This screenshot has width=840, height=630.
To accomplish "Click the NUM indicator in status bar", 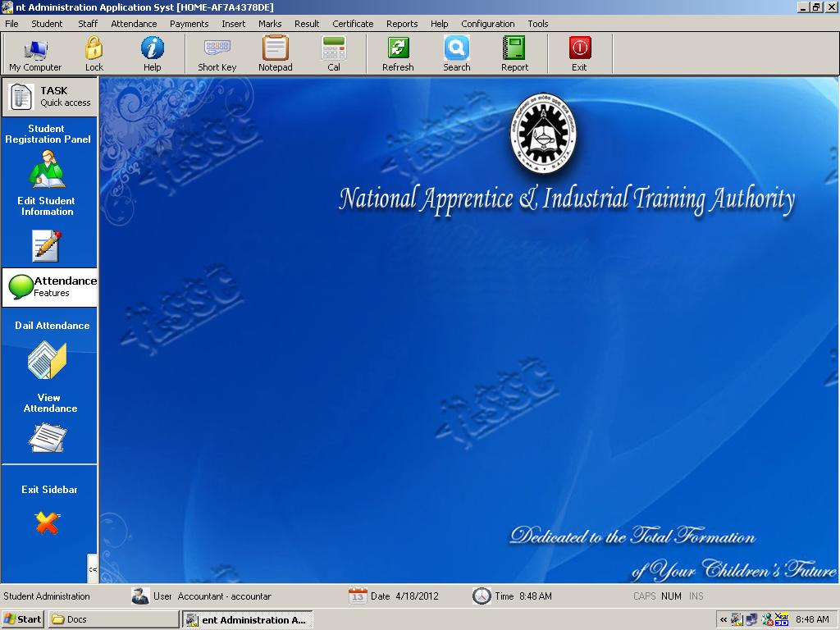I will pos(671,596).
